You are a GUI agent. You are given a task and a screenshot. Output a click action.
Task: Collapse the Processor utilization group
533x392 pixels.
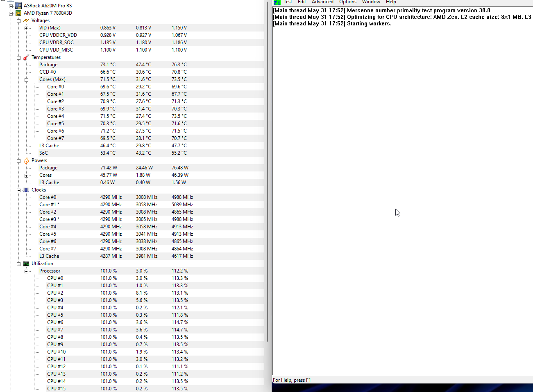tap(27, 271)
